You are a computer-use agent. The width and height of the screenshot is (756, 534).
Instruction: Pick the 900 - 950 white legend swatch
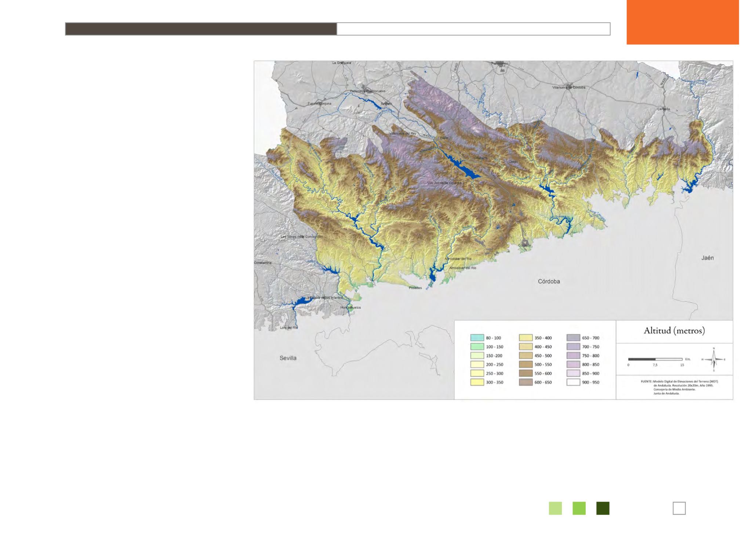(573, 382)
